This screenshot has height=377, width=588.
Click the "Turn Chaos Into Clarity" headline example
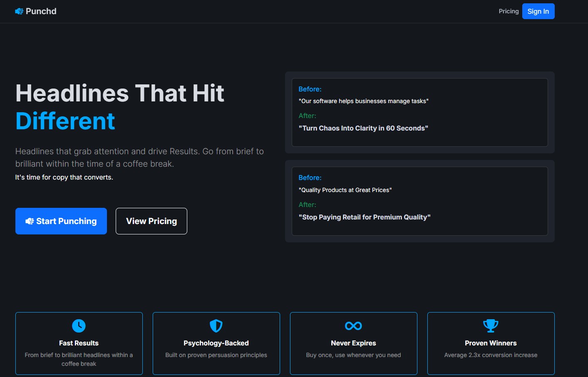click(363, 128)
